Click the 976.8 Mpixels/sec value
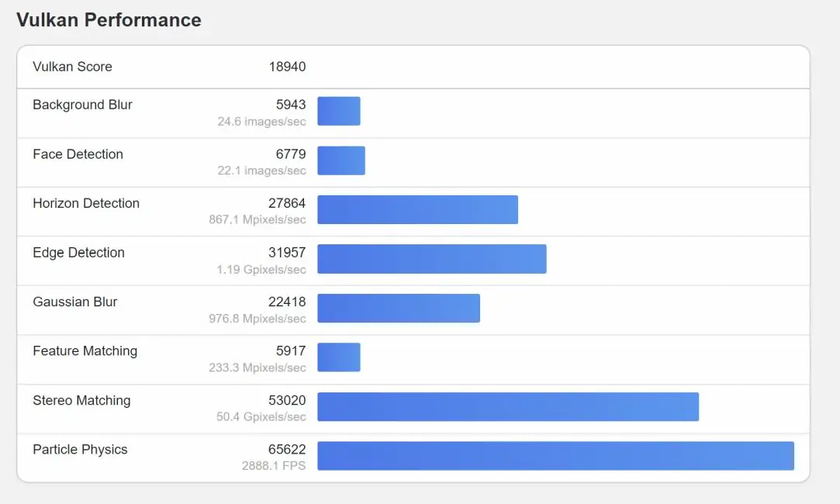 click(258, 319)
